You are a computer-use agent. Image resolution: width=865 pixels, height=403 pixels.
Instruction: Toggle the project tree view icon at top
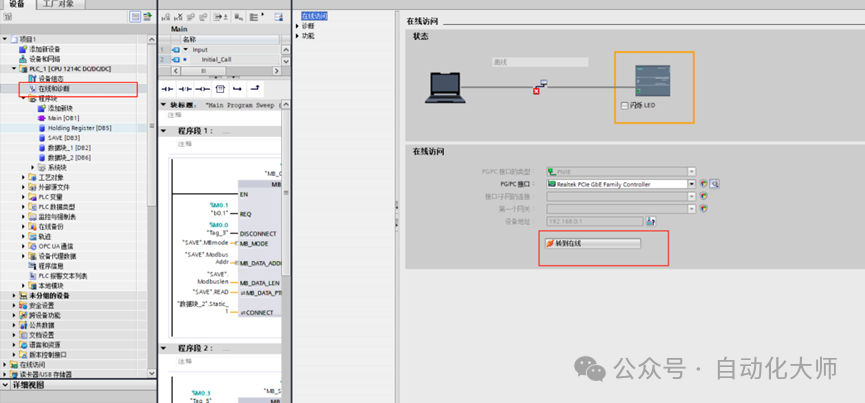point(135,17)
